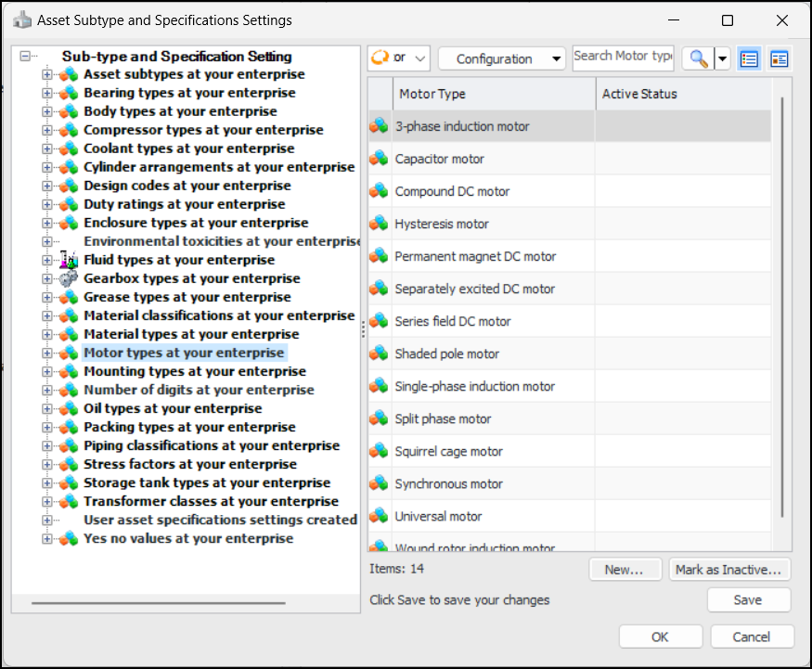Screen dimensions: 812x669
Task: Expand the Motor types tree node
Action: 47,353
